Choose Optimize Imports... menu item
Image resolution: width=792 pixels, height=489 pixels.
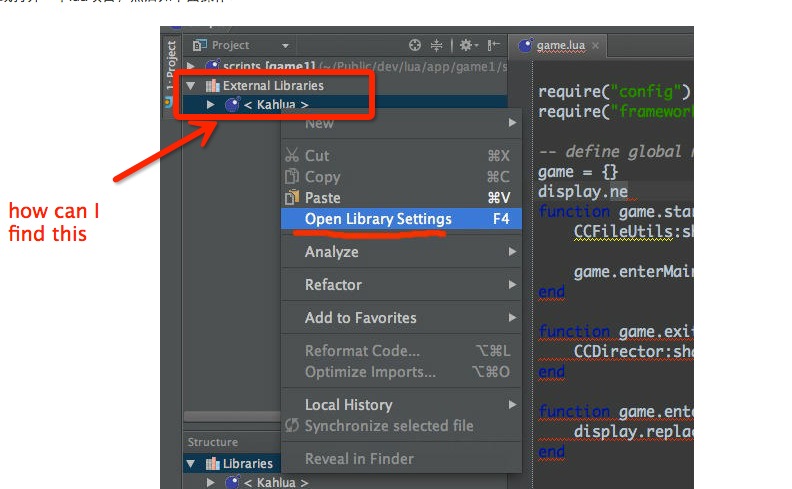[401, 372]
